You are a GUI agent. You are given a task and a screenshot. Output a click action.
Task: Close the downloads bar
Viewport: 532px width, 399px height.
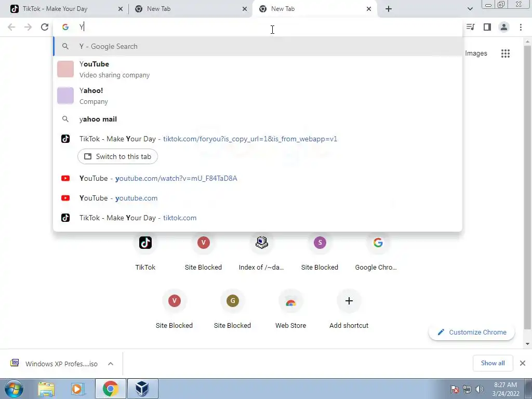coord(523,363)
